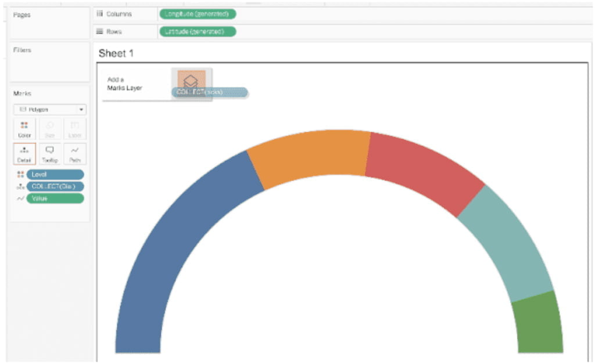Click the path icon beside Value pill
The height and width of the screenshot is (364, 595).
pos(21,199)
